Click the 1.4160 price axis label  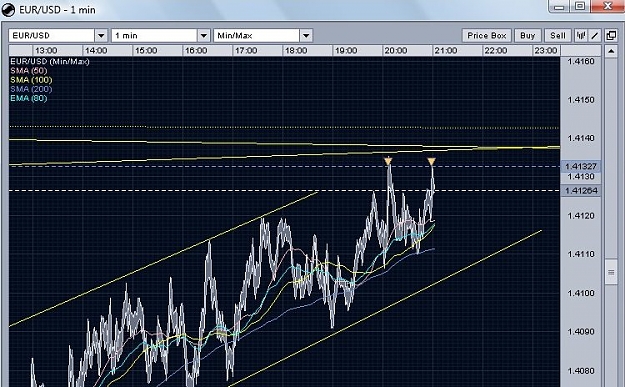[581, 61]
